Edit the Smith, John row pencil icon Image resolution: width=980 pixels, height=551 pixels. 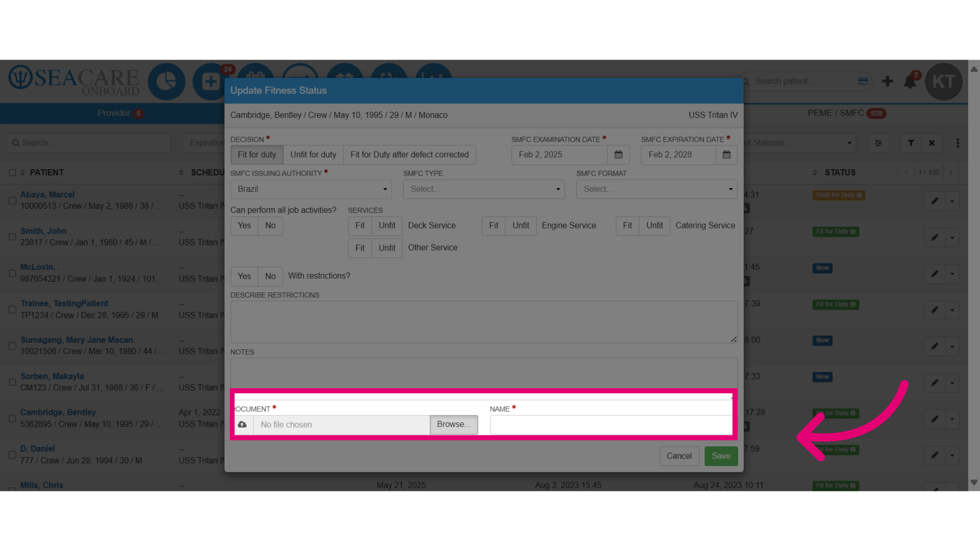click(x=935, y=237)
